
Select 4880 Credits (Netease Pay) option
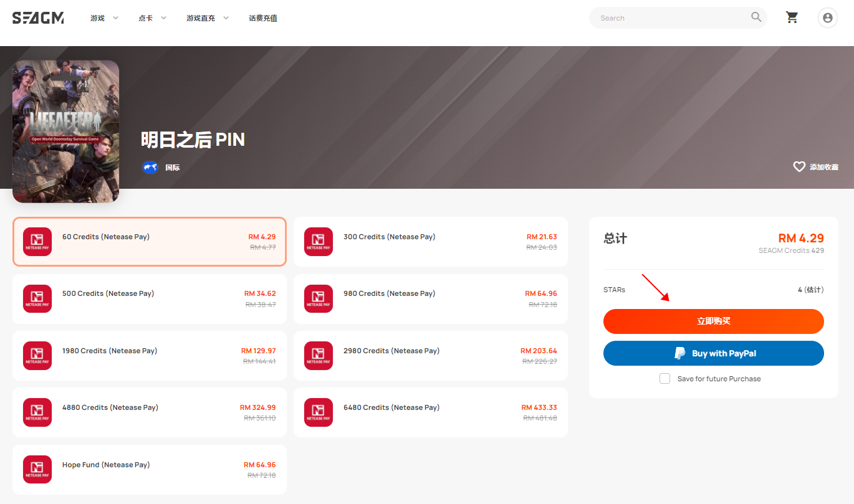[x=150, y=412]
